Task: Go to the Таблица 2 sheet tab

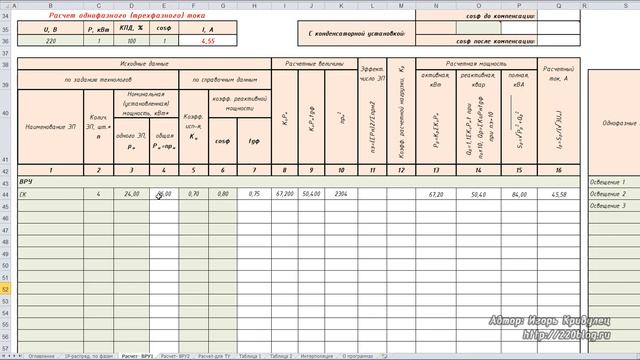Action: [281, 356]
